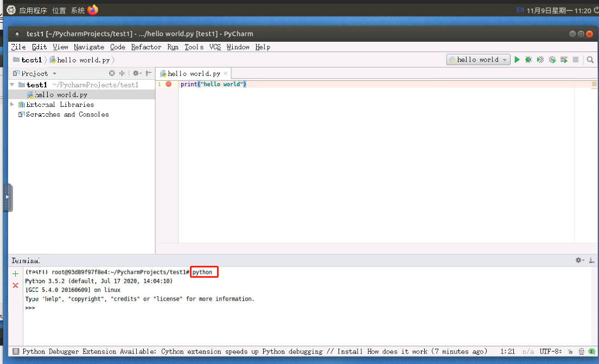Open the Edit menu
The height and width of the screenshot is (364, 599).
click(40, 47)
